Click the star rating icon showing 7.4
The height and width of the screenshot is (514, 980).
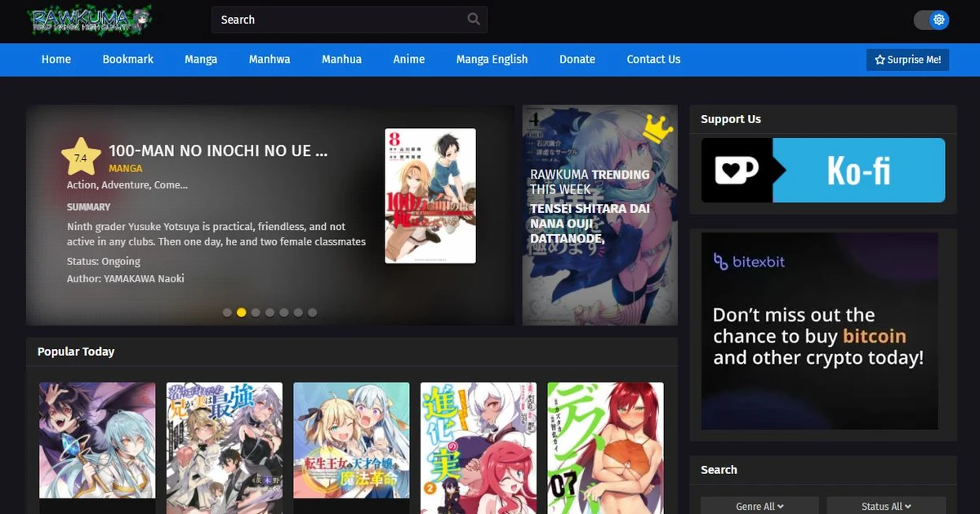point(81,155)
